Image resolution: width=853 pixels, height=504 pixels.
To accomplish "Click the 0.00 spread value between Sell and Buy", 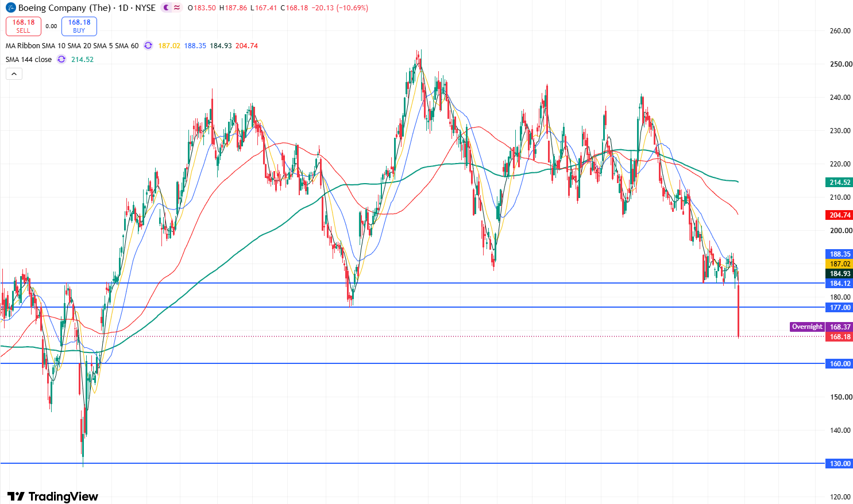I will tap(51, 26).
